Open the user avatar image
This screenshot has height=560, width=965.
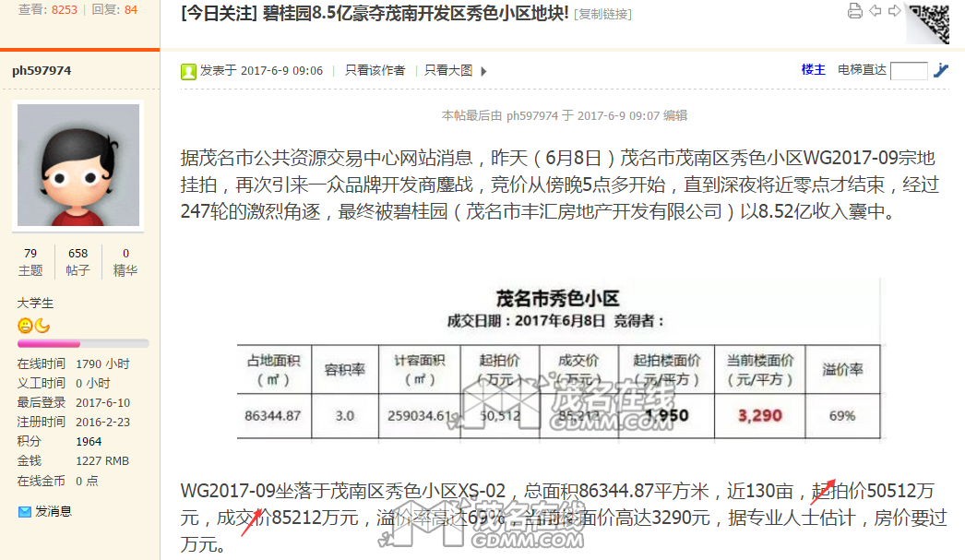point(78,165)
